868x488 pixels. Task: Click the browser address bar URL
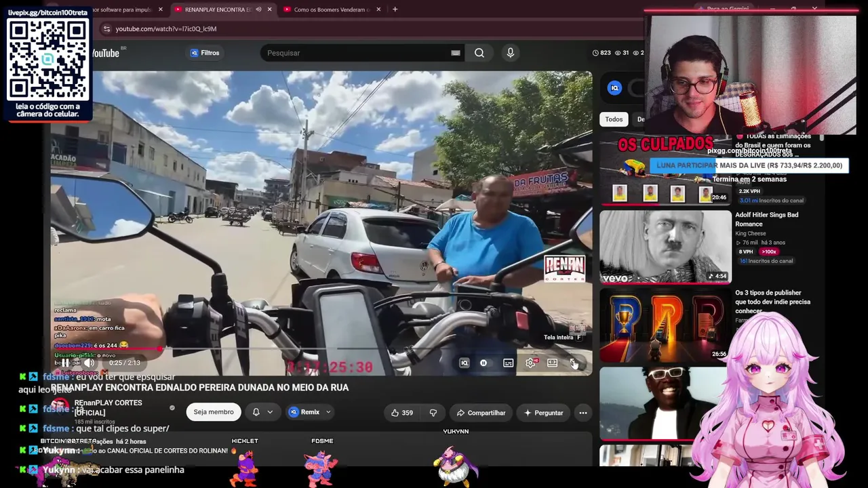tap(166, 29)
